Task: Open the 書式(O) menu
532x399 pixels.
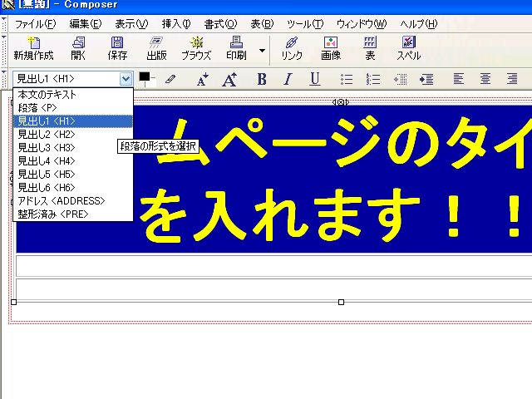Action: (220, 24)
